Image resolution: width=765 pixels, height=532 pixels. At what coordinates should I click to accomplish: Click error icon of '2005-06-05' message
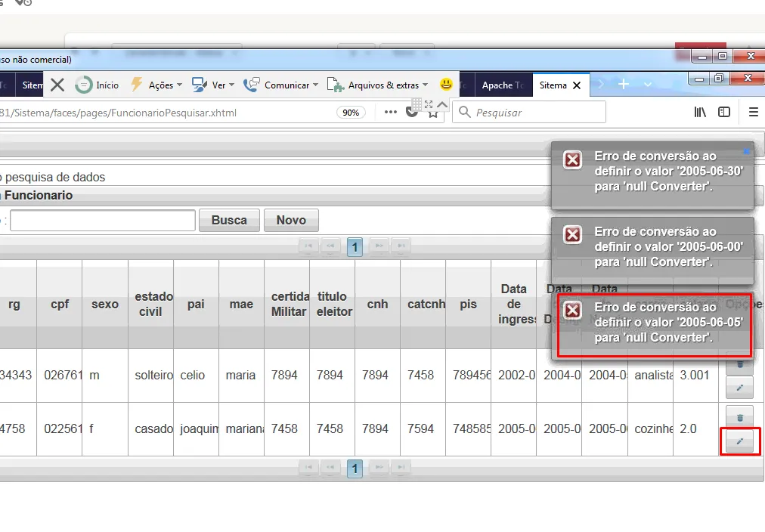tap(573, 310)
